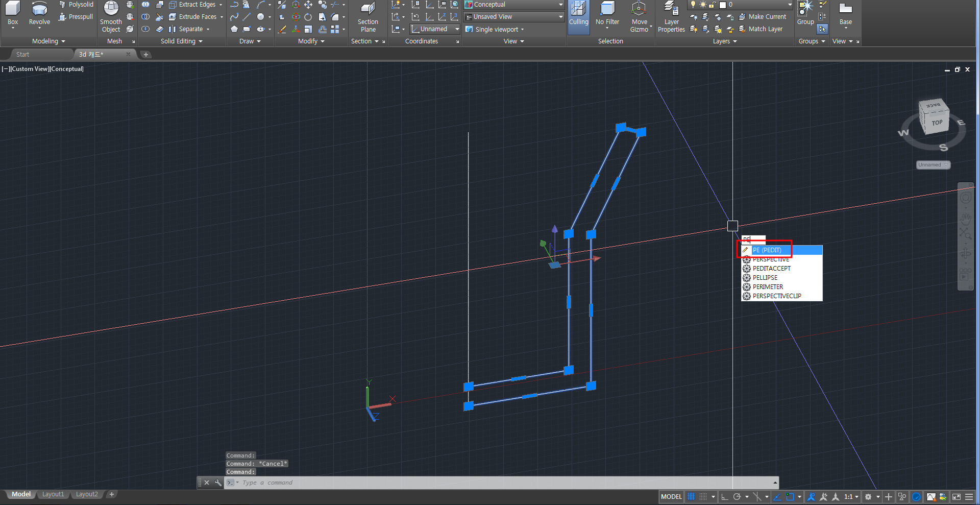Click TOP face of ViewCube
980x505 pixels.
coord(937,123)
